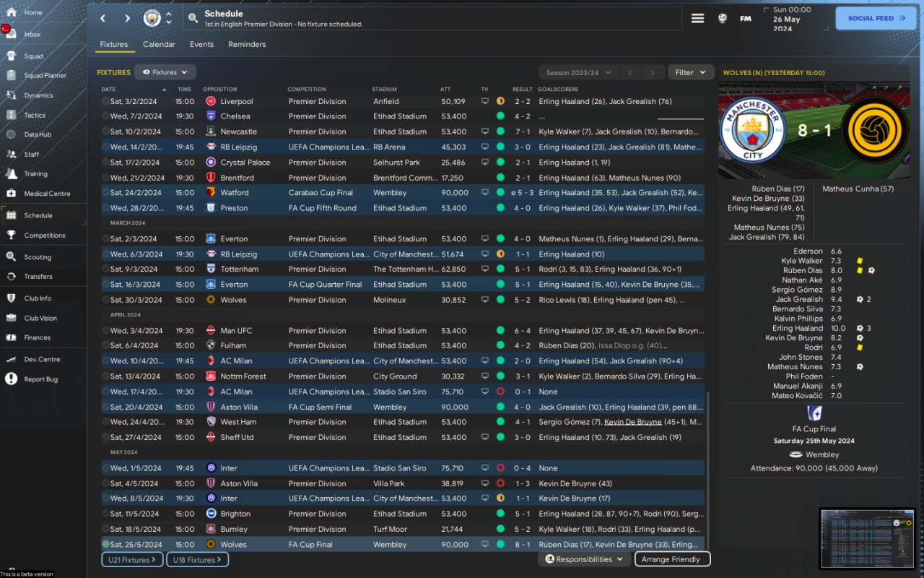Go to the Squad sidebar icon
This screenshot has height=578, width=924.
11,56
